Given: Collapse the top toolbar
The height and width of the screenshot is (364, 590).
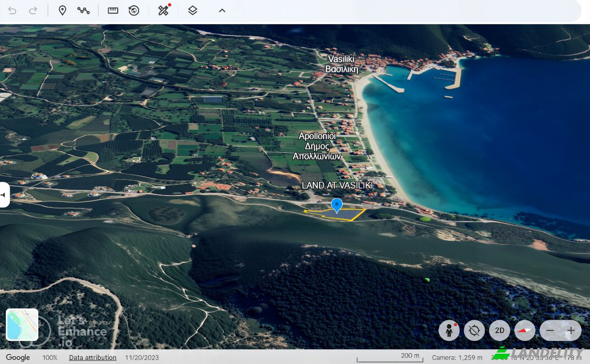Looking at the screenshot, I should pos(222,10).
